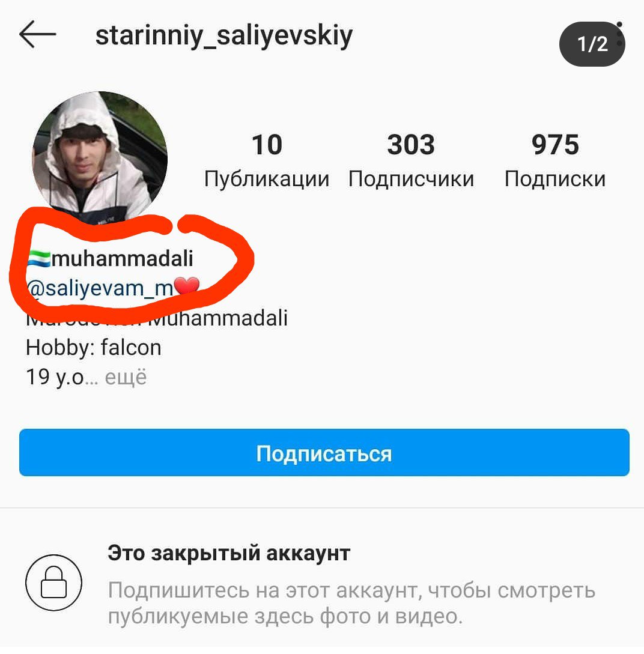
Task: Tap the Это закрытый аккаунт heading
Action: [228, 554]
